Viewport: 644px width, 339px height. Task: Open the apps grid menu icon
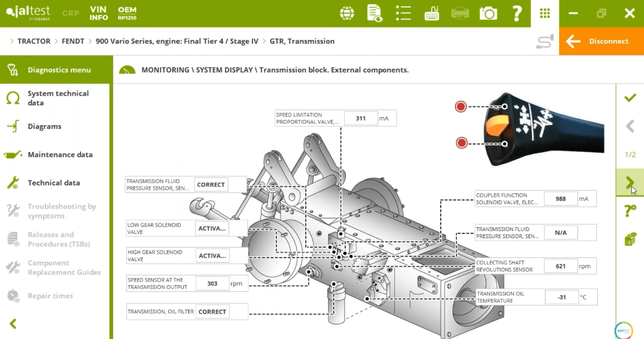tap(545, 13)
